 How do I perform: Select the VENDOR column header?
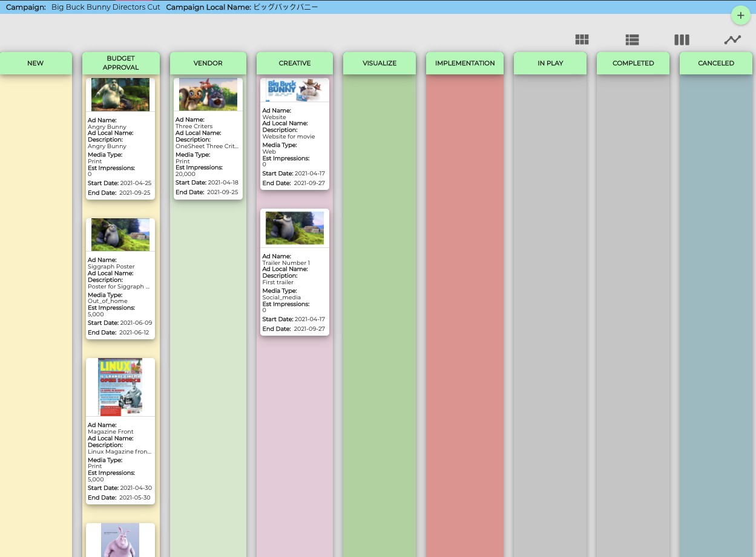point(208,63)
